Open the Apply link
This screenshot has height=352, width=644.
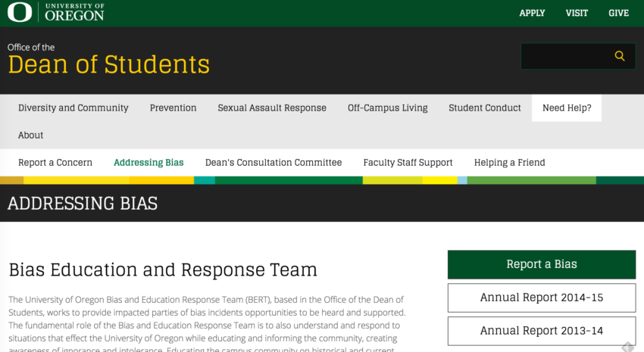(532, 13)
